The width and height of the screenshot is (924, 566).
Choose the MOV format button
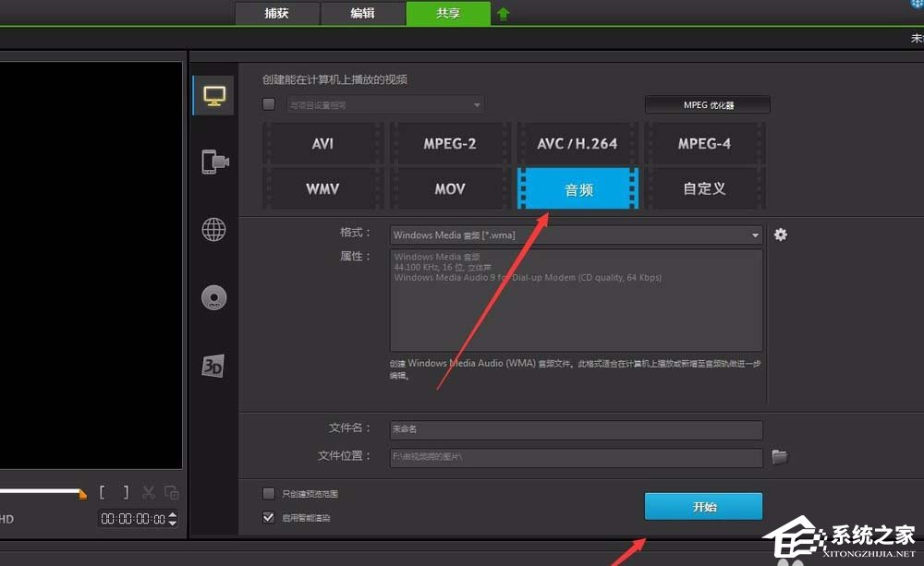tap(450, 188)
